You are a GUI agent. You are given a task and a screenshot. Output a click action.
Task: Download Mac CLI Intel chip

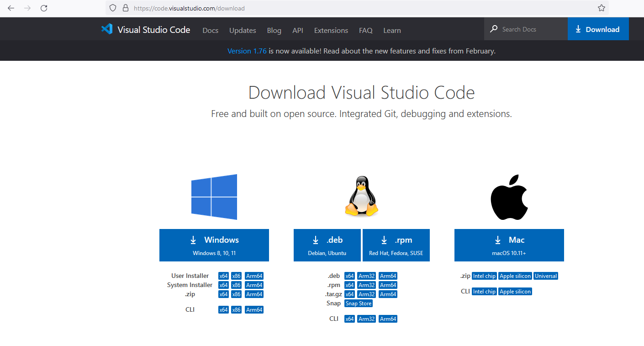pos(484,292)
